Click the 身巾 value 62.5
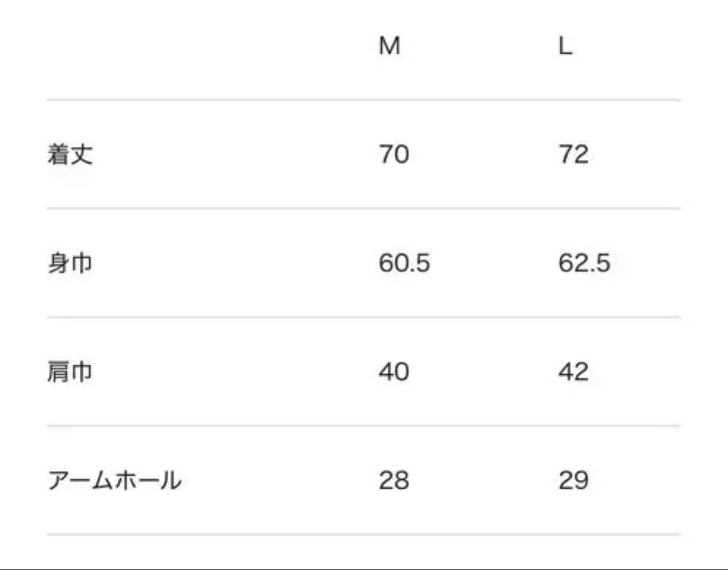This screenshot has height=570, width=728. [x=584, y=263]
